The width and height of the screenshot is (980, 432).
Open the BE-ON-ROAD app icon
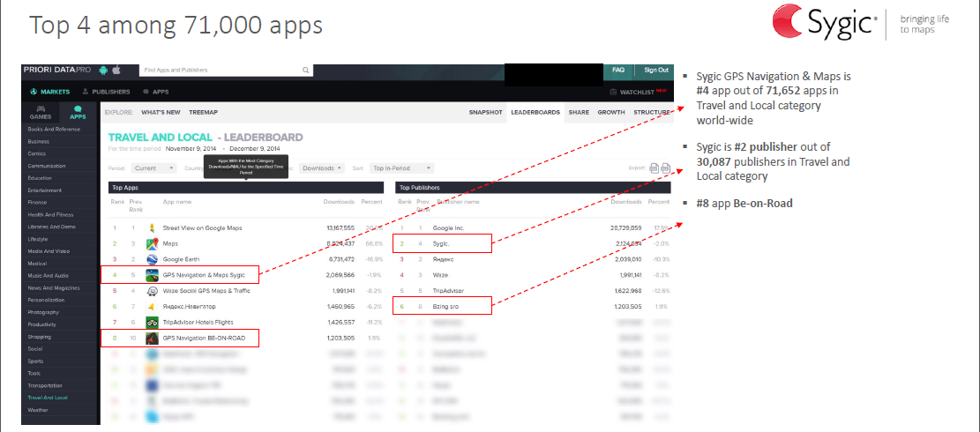click(x=151, y=339)
